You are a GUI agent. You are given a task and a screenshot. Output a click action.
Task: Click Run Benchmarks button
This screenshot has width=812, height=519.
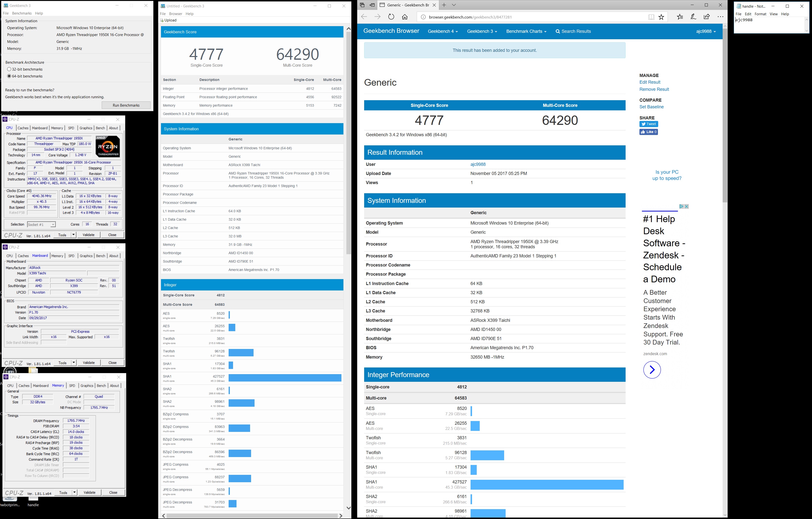(126, 105)
